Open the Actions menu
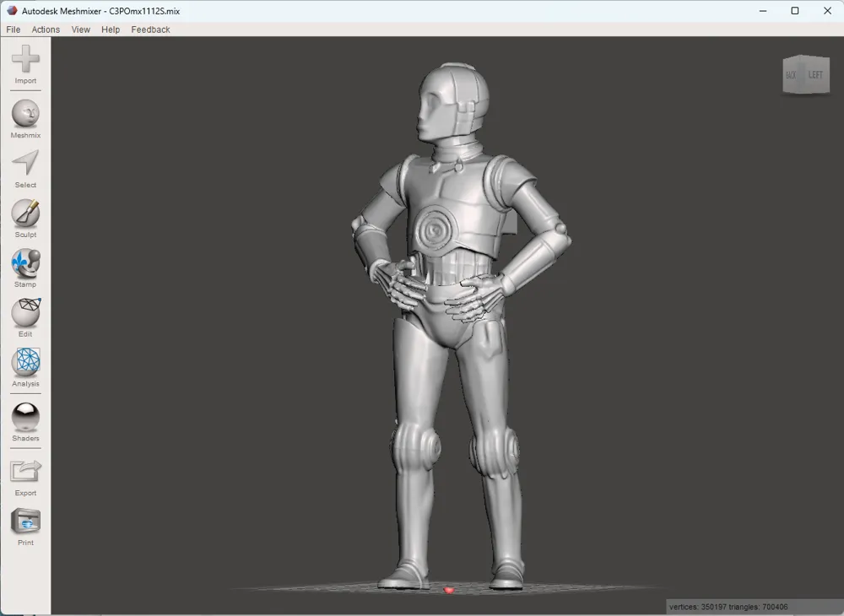Viewport: 844px width, 616px height. (x=46, y=30)
